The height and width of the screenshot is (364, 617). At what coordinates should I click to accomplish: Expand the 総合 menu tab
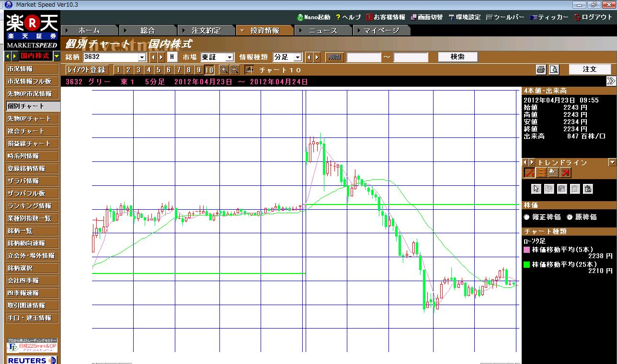click(x=148, y=30)
